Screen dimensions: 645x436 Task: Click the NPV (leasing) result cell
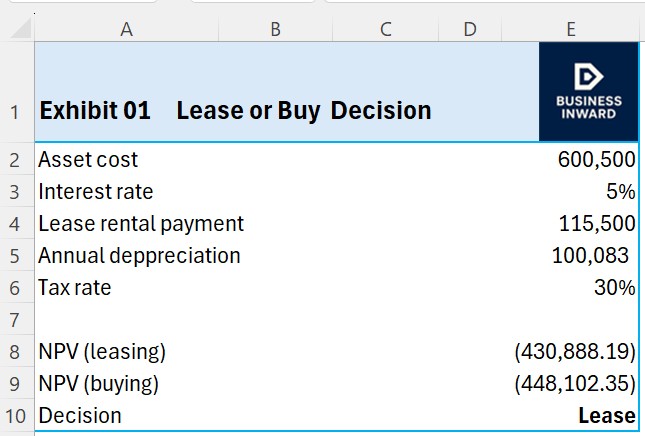click(574, 352)
